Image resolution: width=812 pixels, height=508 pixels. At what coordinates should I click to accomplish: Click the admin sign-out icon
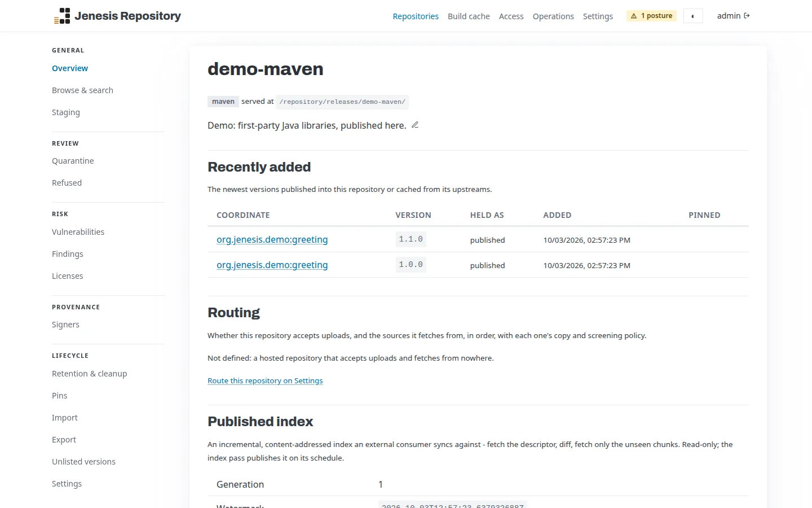(747, 16)
